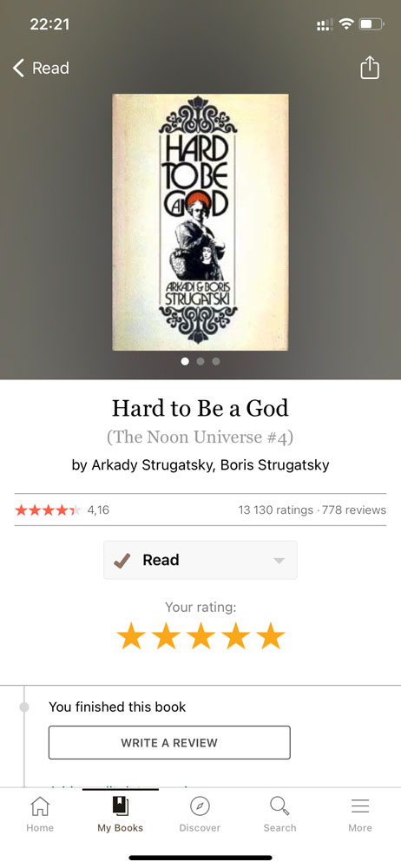Image resolution: width=401 pixels, height=868 pixels.
Task: Select the third cover page dot
Action: tap(216, 361)
